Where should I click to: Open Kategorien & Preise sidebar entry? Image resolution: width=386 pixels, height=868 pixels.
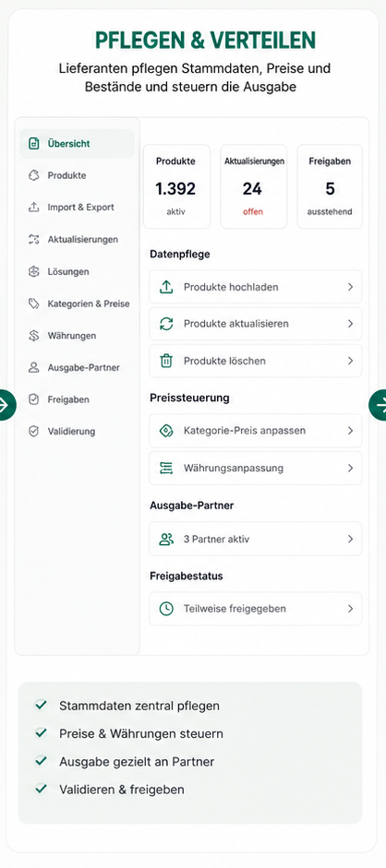point(77,303)
